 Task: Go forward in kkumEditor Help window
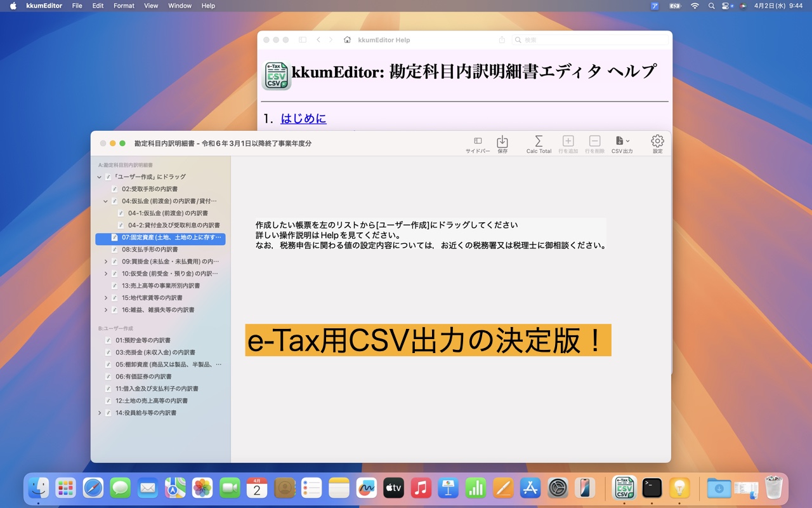(x=331, y=40)
